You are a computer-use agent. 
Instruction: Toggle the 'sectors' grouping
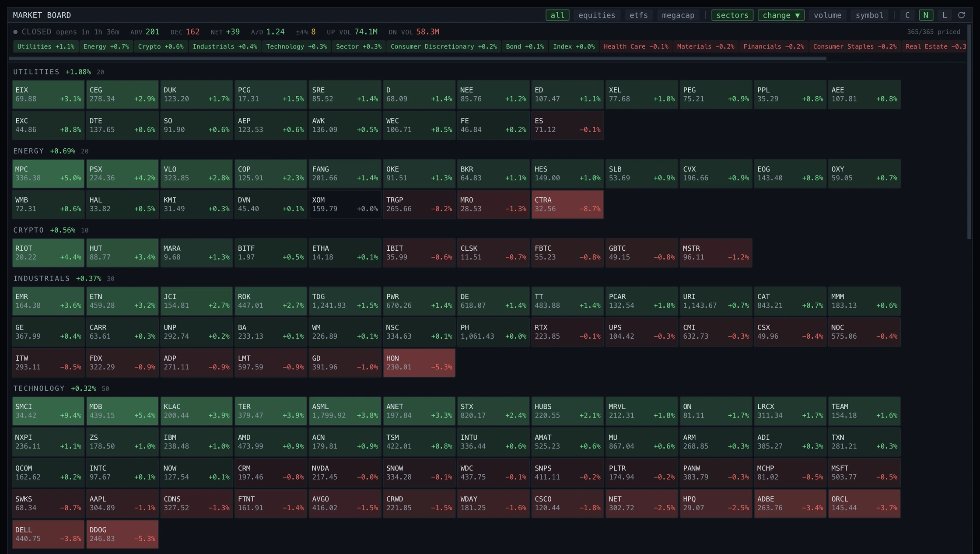[x=732, y=15]
